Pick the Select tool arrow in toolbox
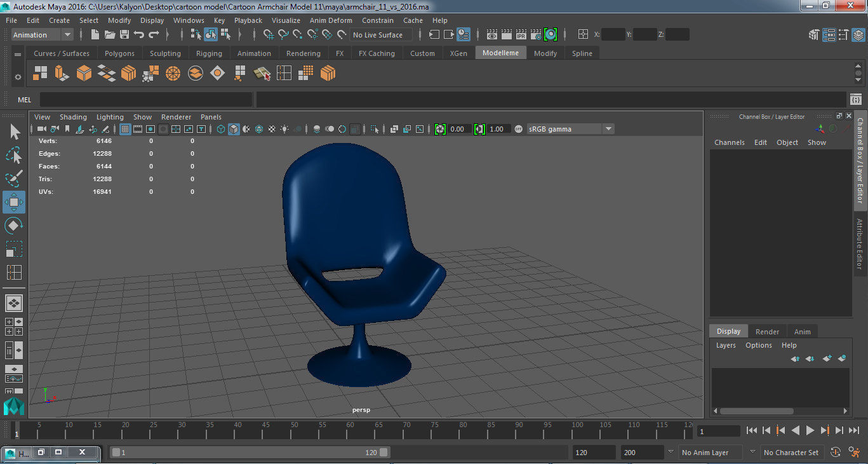Image resolution: width=868 pixels, height=464 pixels. pyautogui.click(x=14, y=132)
